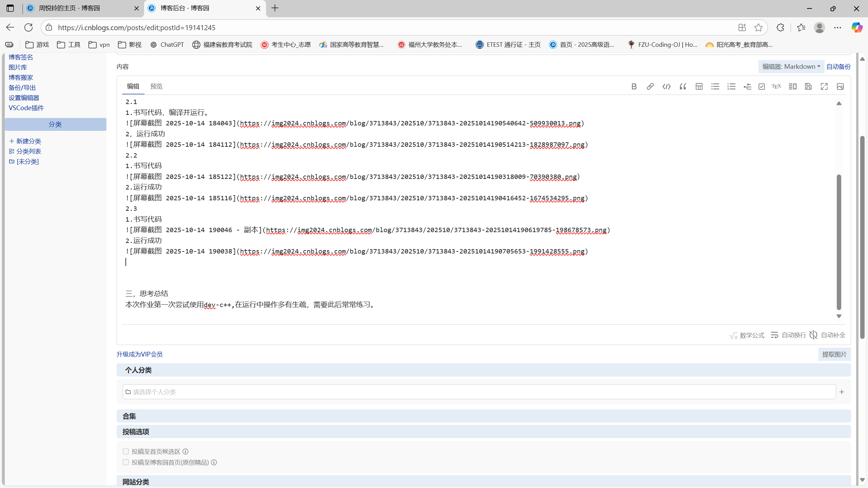Click 提取图片 button
Screen dimensions: 868x488
[x=834, y=354]
